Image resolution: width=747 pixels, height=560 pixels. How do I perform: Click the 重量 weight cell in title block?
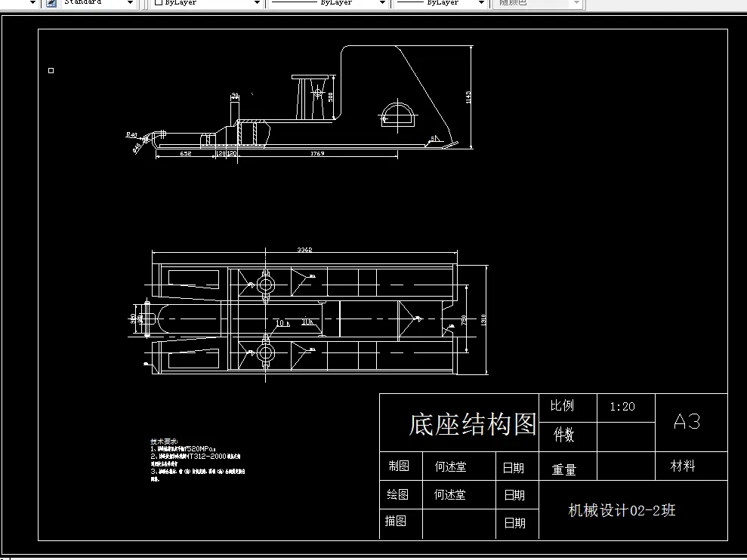click(565, 468)
